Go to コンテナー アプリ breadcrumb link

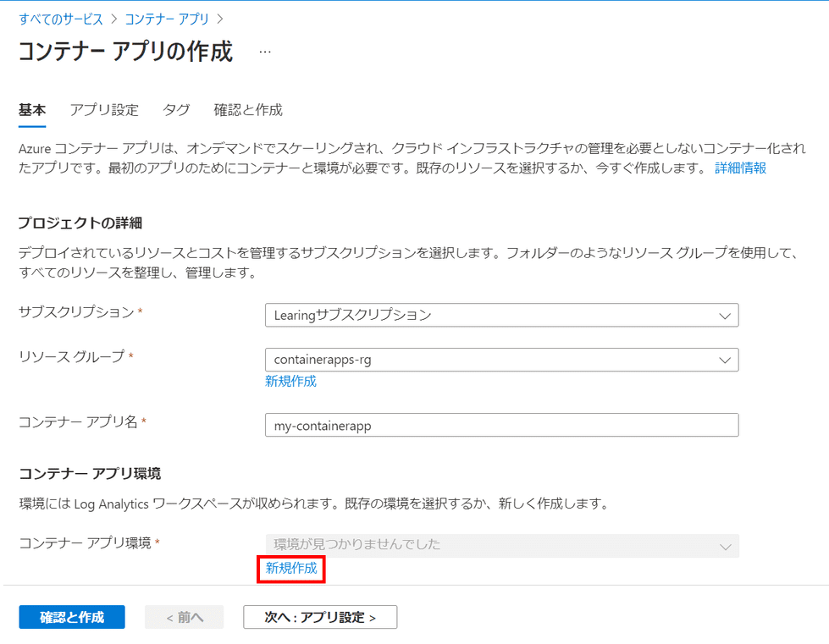click(x=167, y=19)
